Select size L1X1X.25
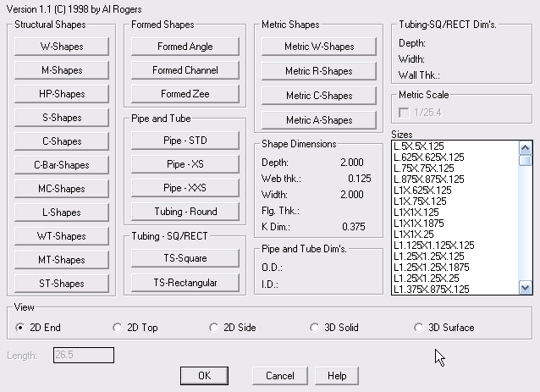540x392 pixels. (x=455, y=235)
